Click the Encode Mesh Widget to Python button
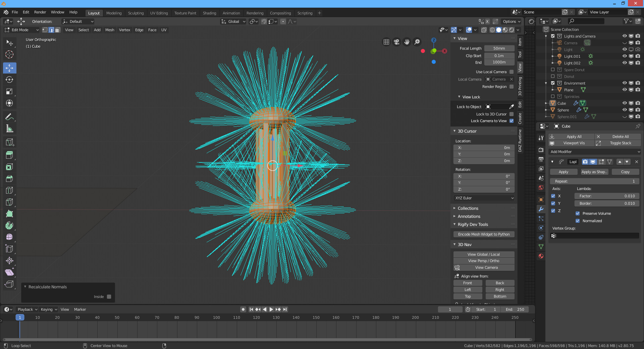Screen dimensions: 644x349 point(484,234)
